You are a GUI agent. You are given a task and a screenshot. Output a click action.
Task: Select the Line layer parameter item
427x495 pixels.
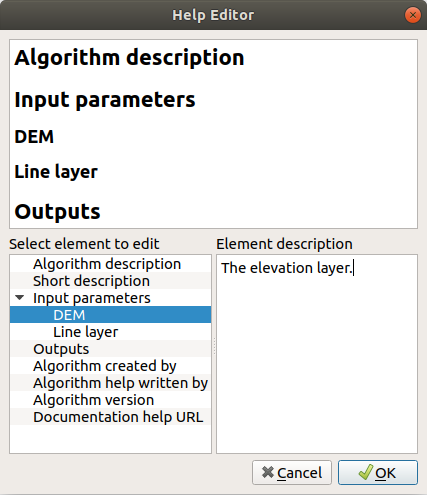(110, 332)
